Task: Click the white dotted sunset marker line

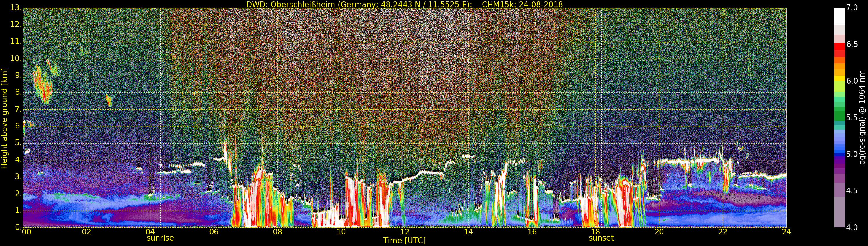Action: point(602,118)
